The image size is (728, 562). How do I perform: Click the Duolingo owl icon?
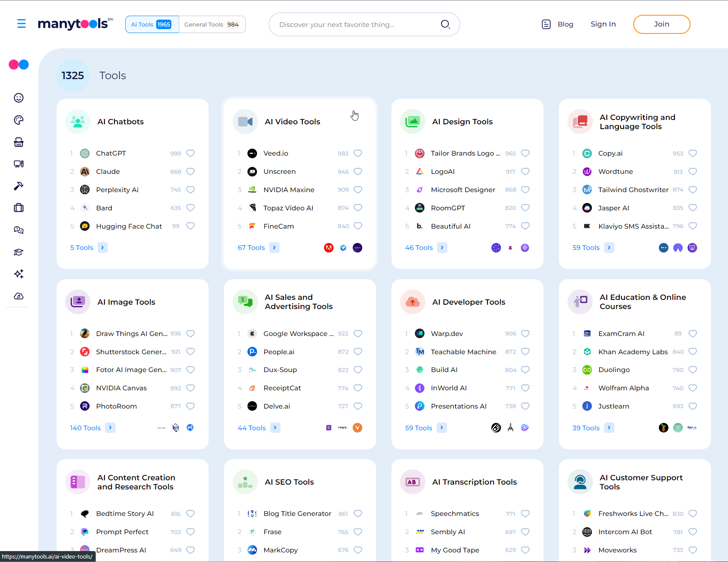click(x=587, y=370)
